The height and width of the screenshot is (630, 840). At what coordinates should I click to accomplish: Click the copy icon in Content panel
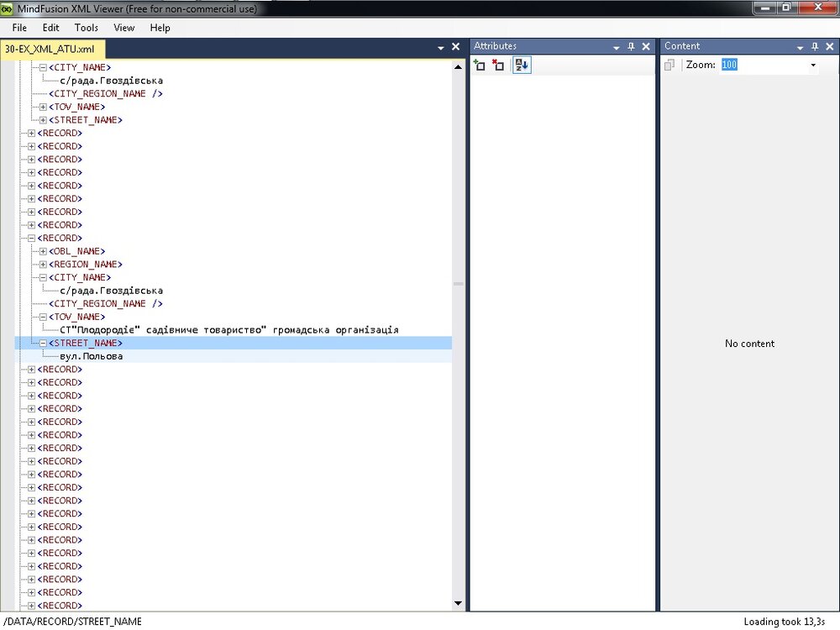pos(669,66)
